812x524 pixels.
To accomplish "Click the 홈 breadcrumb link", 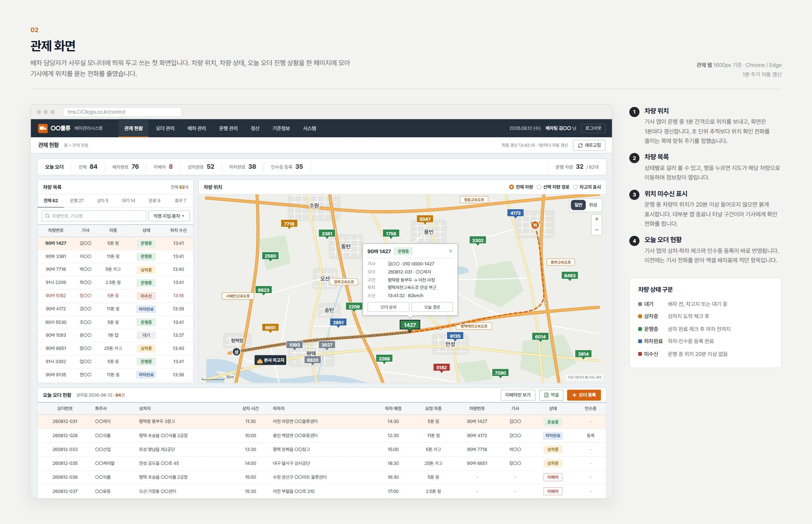I will (66, 145).
